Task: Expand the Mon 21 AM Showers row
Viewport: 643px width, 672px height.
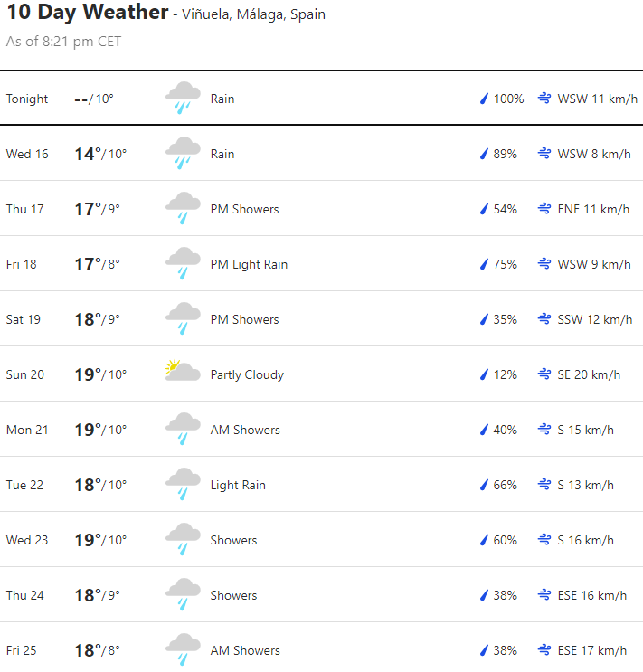Action: pos(321,430)
